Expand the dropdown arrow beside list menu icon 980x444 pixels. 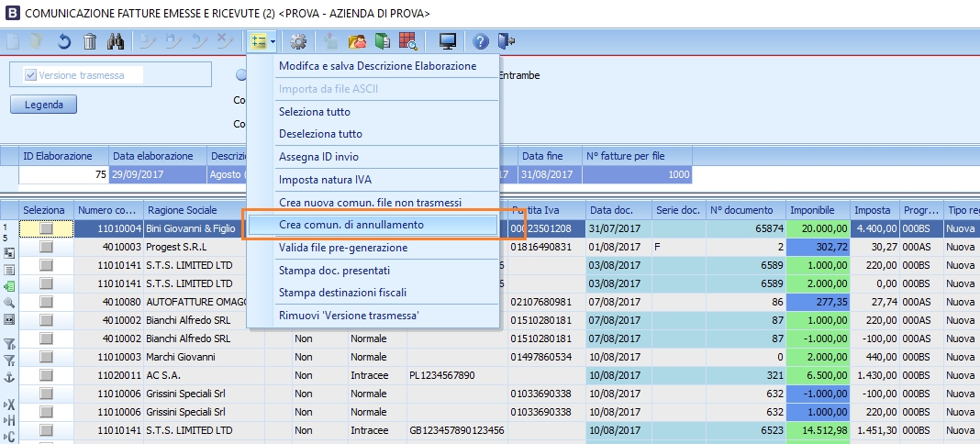pos(273,42)
